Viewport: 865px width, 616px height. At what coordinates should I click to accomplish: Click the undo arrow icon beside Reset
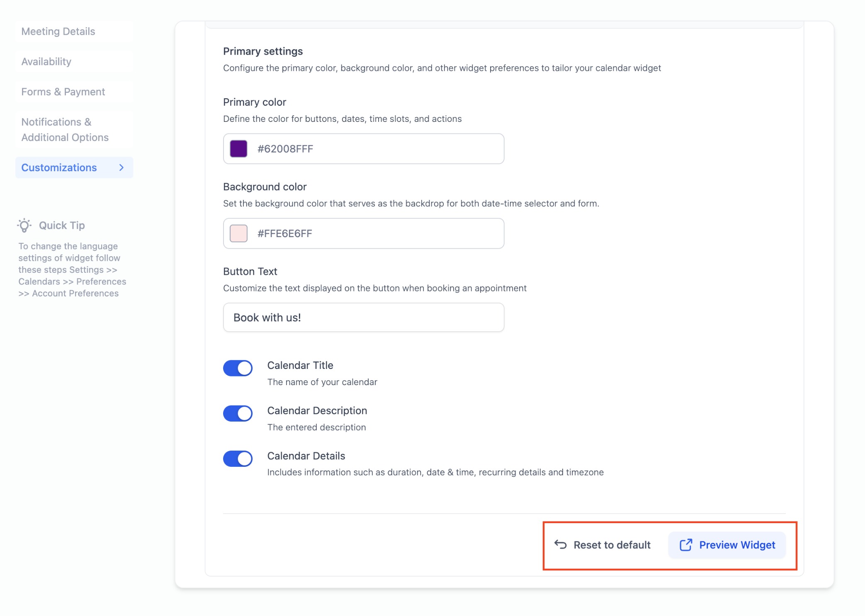click(560, 544)
